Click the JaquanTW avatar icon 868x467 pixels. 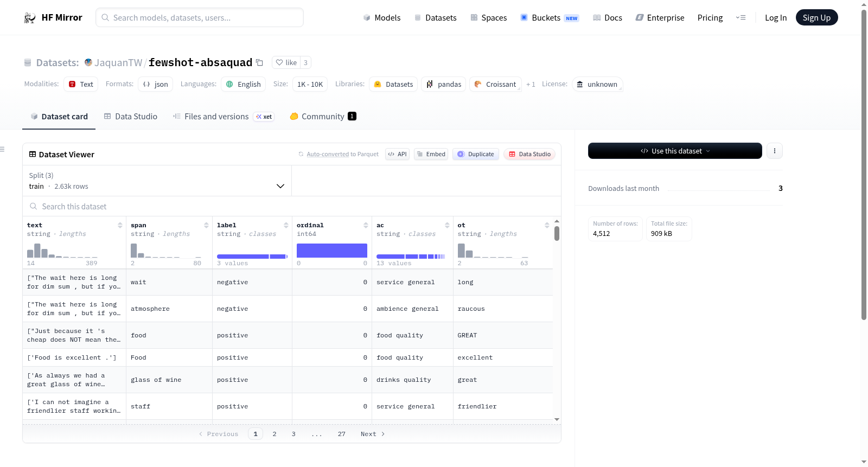(88, 62)
